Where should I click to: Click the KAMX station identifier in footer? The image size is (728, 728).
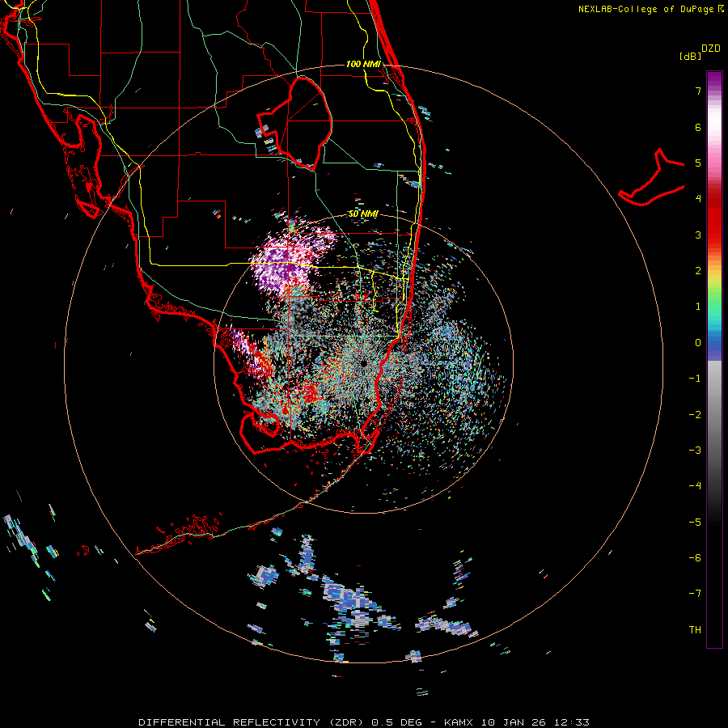pyautogui.click(x=459, y=722)
